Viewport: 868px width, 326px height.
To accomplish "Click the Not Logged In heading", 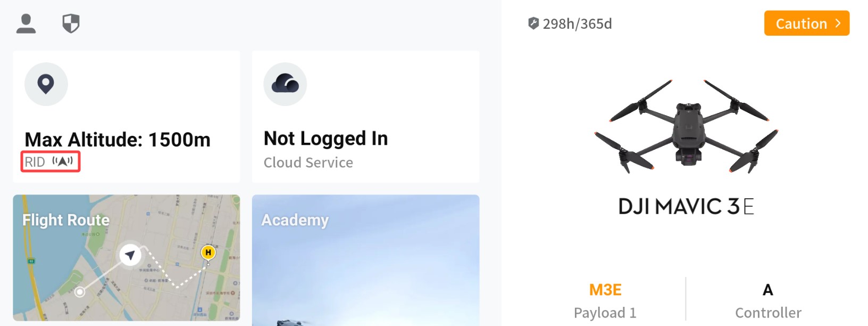I will 325,138.
